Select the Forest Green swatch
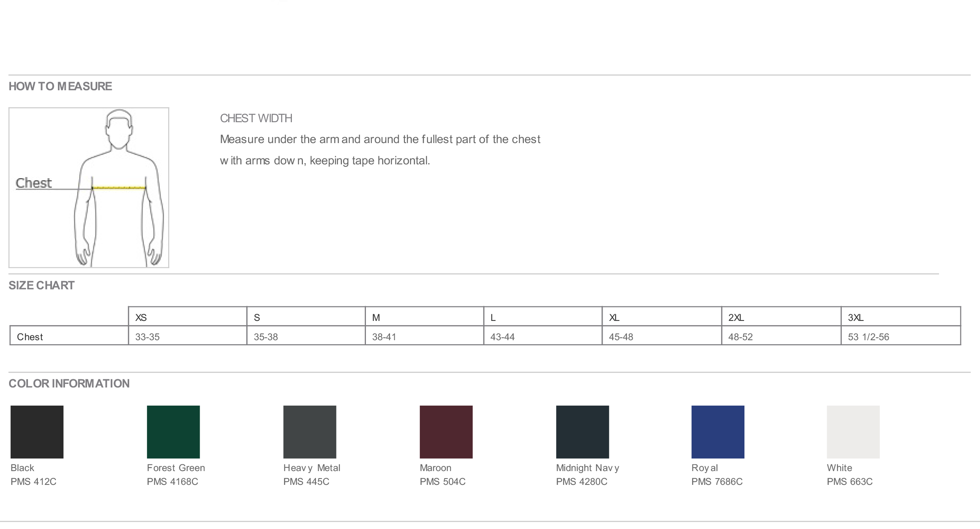This screenshot has height=529, width=980. click(173, 432)
